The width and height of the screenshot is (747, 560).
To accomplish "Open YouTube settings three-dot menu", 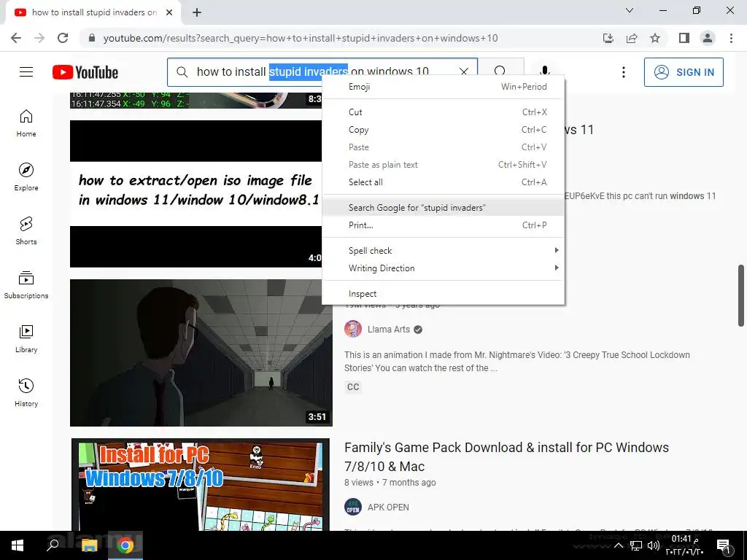I will (623, 72).
